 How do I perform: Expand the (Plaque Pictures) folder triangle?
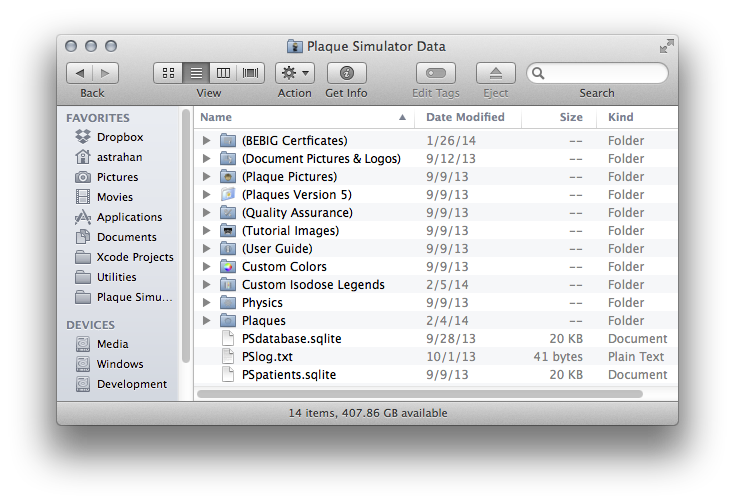click(x=206, y=176)
